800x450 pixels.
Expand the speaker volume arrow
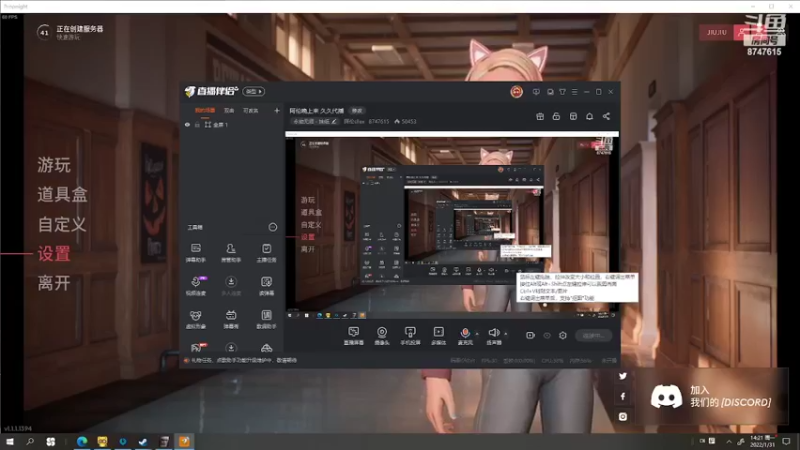point(506,334)
